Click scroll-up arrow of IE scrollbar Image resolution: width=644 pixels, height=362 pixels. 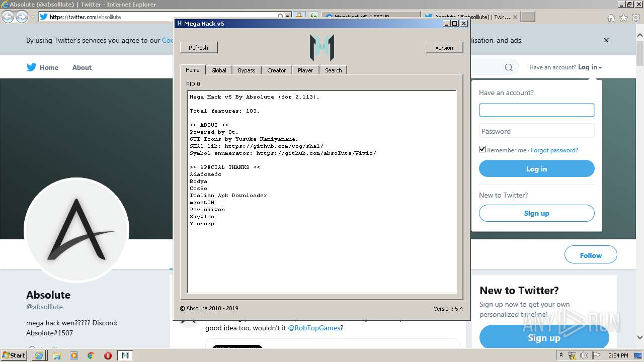(x=640, y=36)
